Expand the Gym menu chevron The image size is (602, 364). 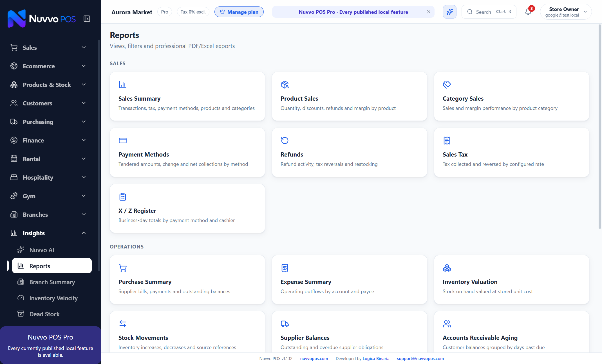point(84,196)
